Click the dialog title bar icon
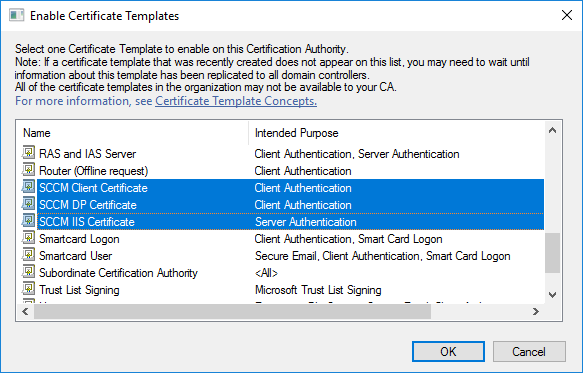Image resolution: width=583 pixels, height=373 pixels. (x=16, y=16)
